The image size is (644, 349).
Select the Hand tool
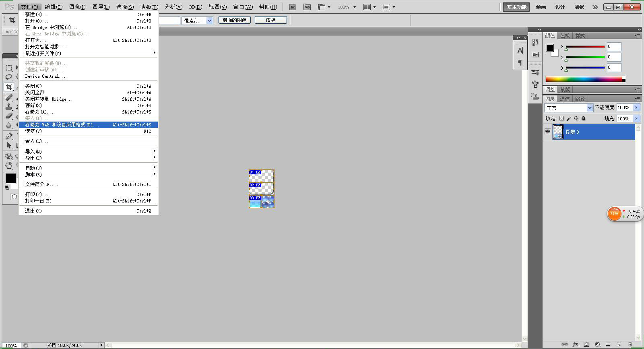(9, 165)
